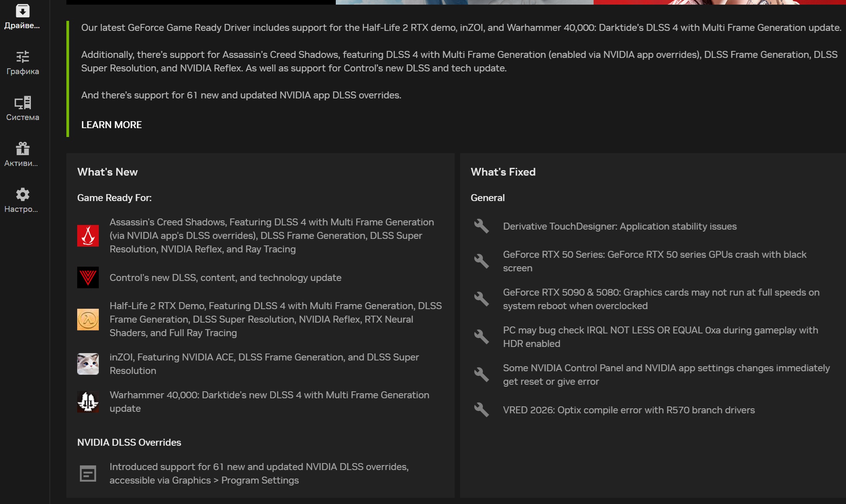This screenshot has height=504, width=846.
Task: Click the "NVIDIA DLSS Overrides" subheading
Action: [129, 443]
